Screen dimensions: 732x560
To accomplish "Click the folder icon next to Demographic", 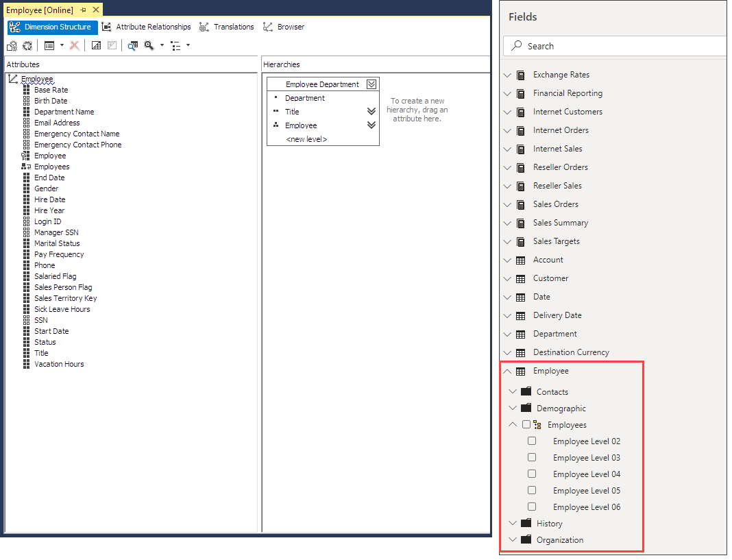I will click(526, 408).
